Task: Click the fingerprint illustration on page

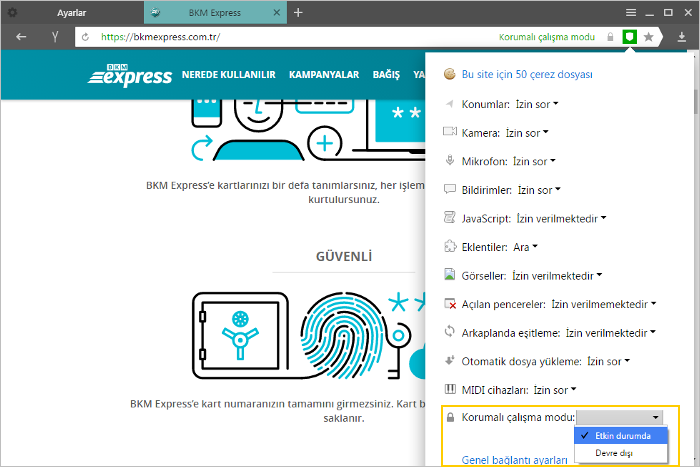Action: pos(344,336)
